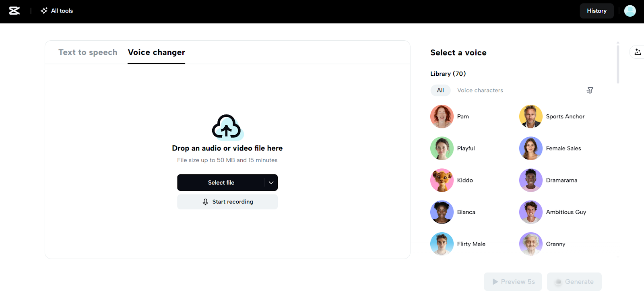The width and height of the screenshot is (644, 302).
Task: Click the voice list scrollbar
Action: point(618,64)
